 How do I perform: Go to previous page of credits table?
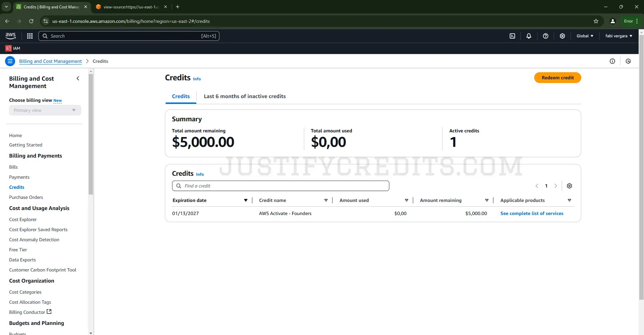pyautogui.click(x=537, y=186)
